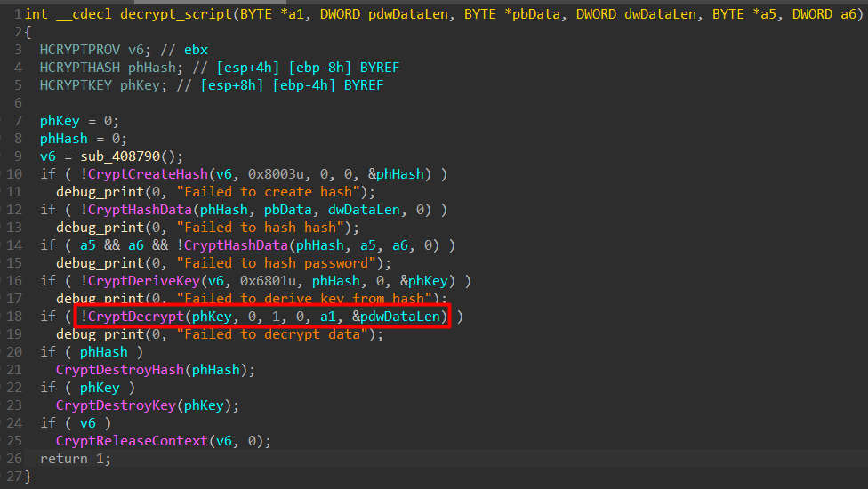Select pdwDataLen parameter in the function signature

(408, 14)
